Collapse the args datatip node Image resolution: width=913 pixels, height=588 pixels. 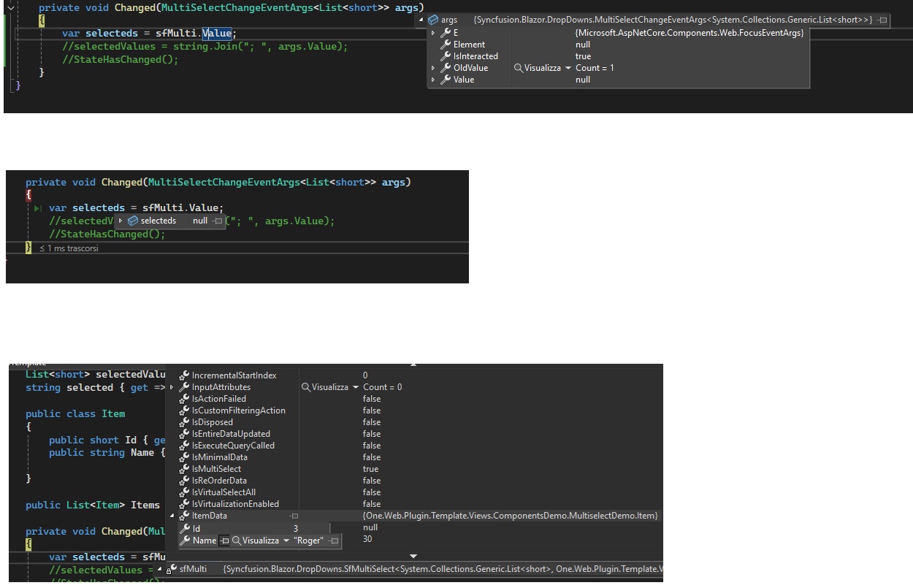[x=421, y=20]
